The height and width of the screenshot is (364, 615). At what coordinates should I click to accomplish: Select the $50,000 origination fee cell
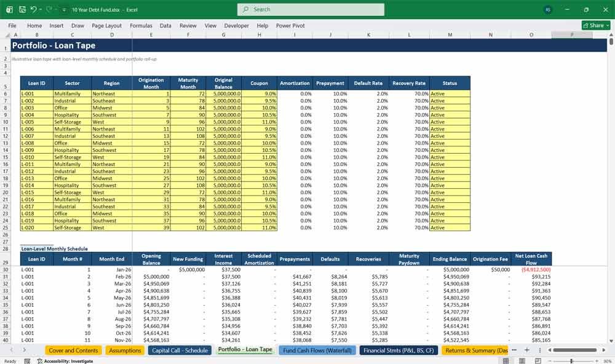pos(490,269)
